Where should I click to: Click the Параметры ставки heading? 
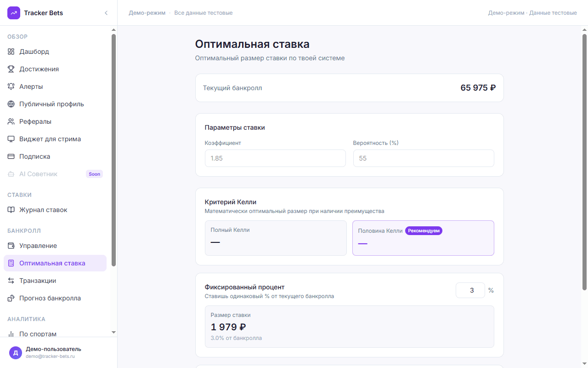(235, 127)
